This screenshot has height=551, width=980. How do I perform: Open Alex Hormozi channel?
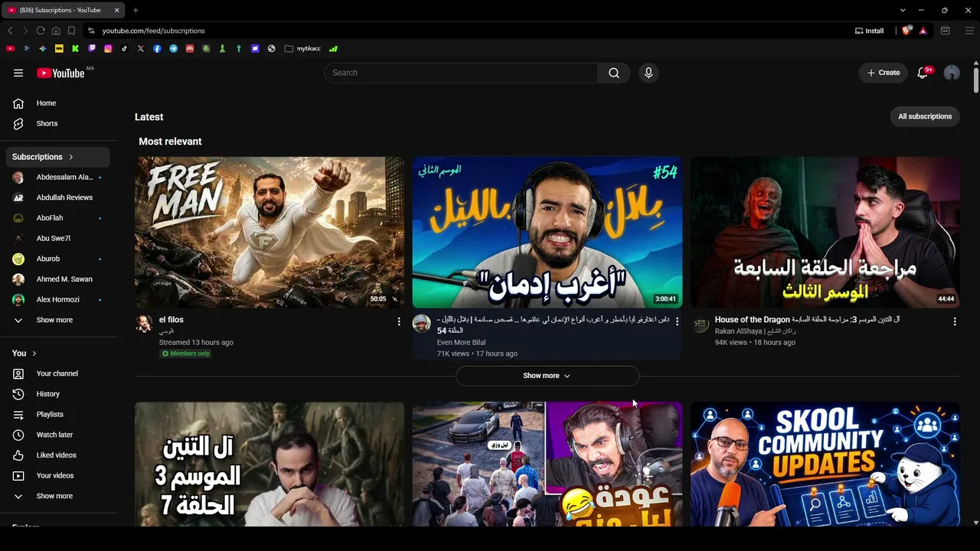(58, 299)
